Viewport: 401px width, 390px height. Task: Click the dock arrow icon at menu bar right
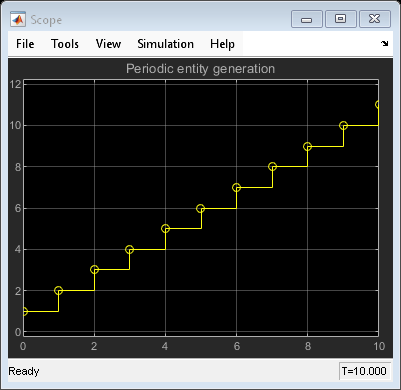(385, 43)
